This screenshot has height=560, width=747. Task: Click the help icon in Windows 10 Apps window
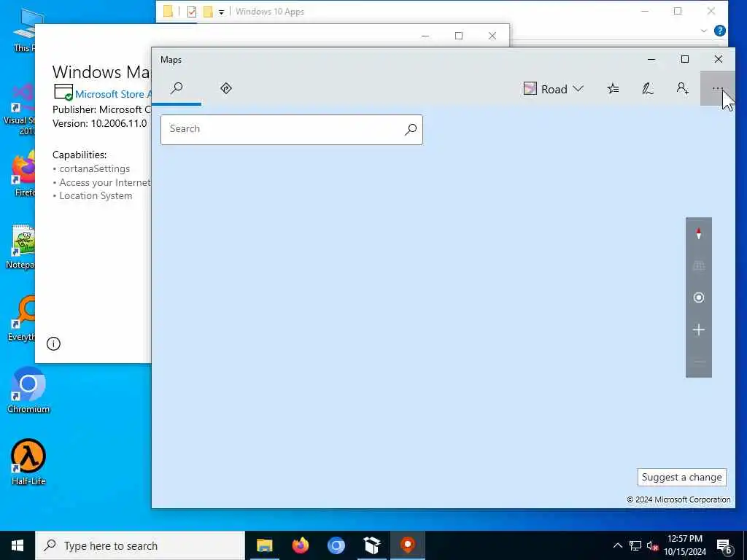coord(720,31)
